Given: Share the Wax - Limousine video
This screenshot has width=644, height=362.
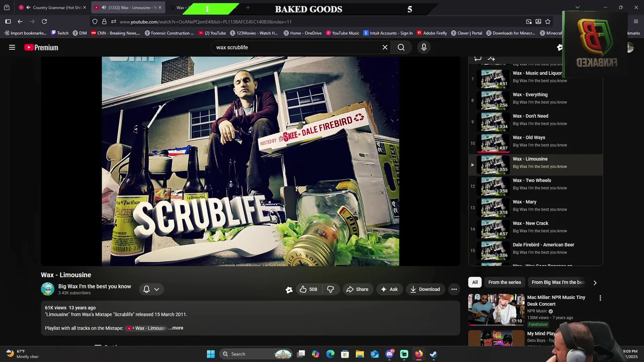Looking at the screenshot, I should 357,289.
